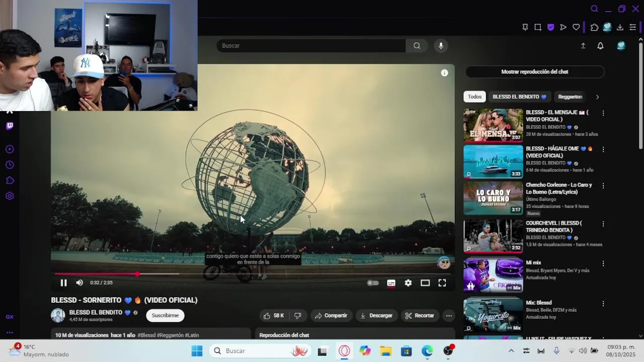644x362 pixels.
Task: Click the Compartir share button
Action: point(331,316)
